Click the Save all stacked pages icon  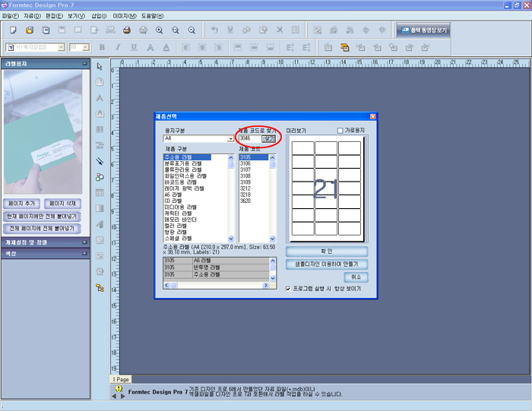(x=46, y=30)
